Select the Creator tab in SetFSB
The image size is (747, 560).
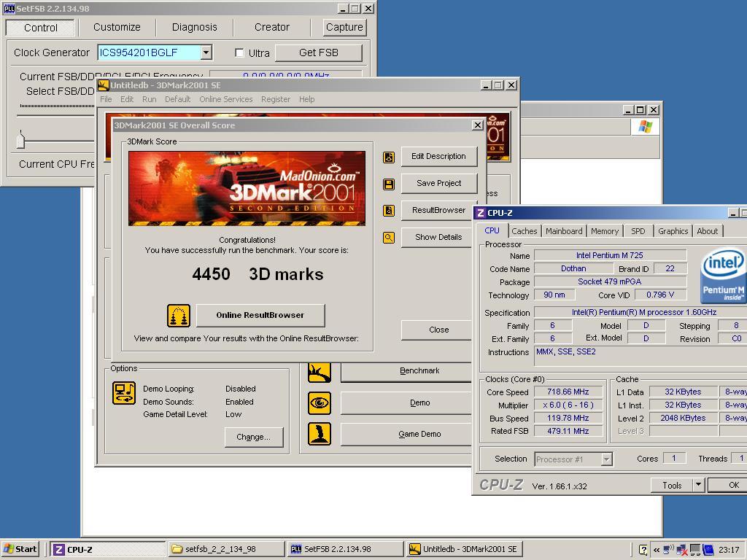pos(271,27)
